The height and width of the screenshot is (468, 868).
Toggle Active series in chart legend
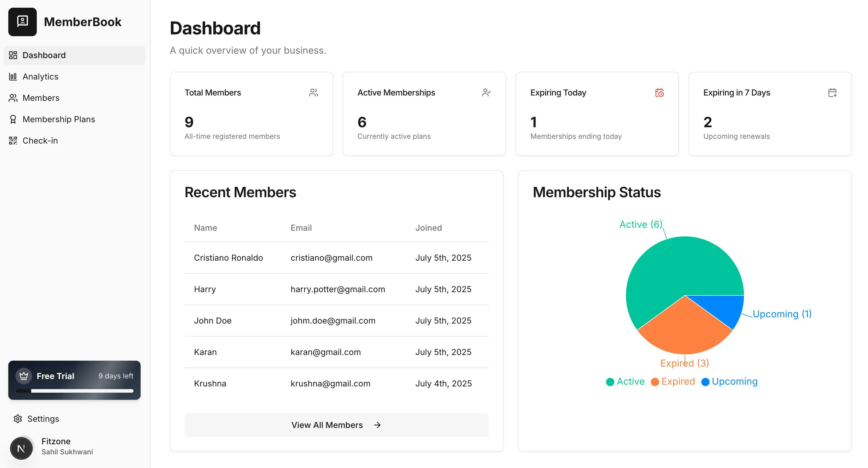click(x=625, y=381)
